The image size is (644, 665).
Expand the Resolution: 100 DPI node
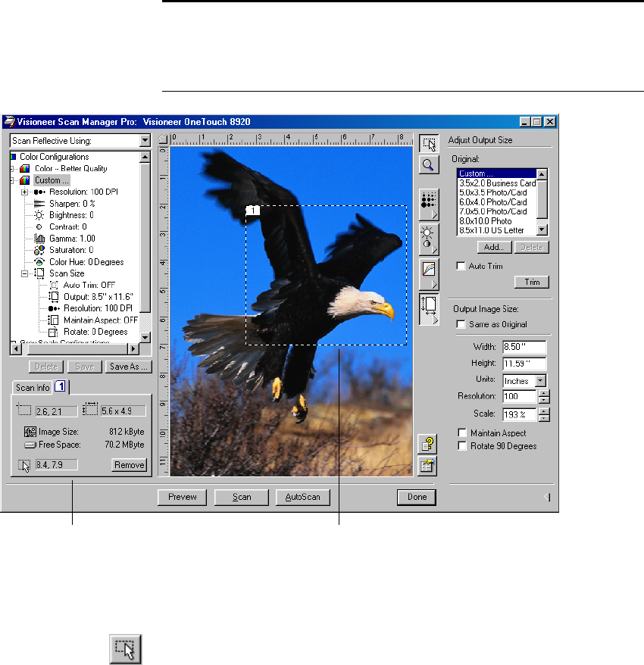[x=24, y=192]
